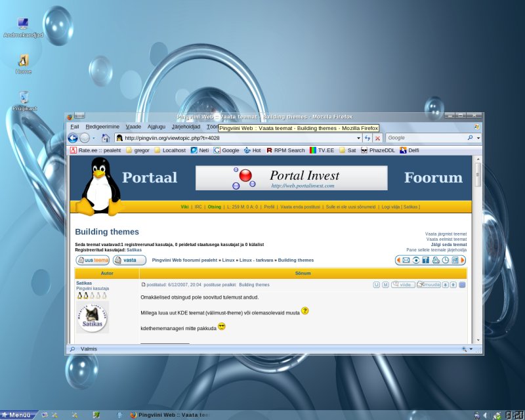Click 'Vaata järgmist teemat' link
525x420 pixels.
point(446,234)
